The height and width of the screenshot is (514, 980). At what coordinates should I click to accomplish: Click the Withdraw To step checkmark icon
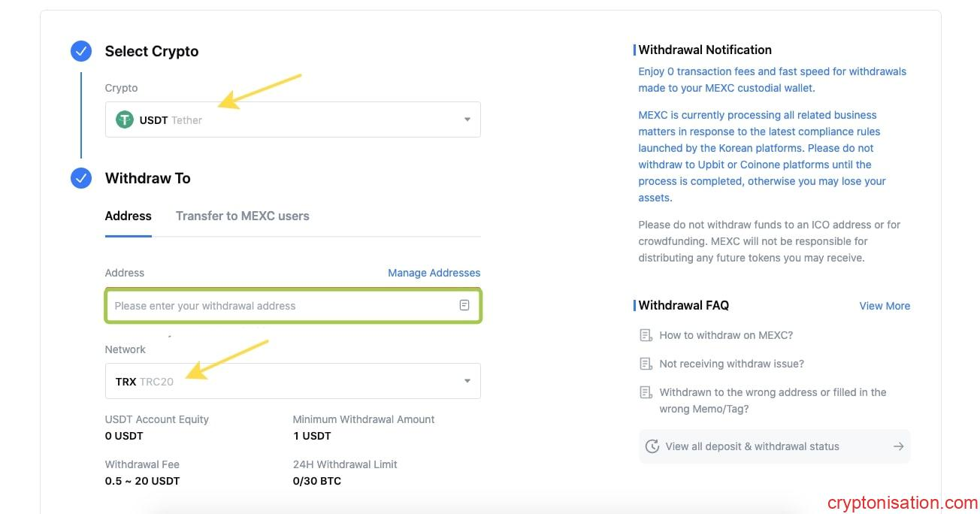pyautogui.click(x=81, y=178)
